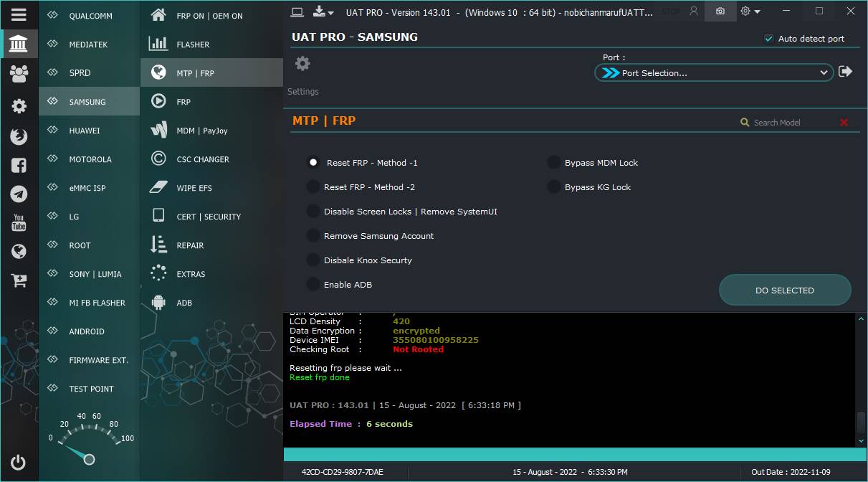Click the port refresh exit arrow icon

pos(846,72)
